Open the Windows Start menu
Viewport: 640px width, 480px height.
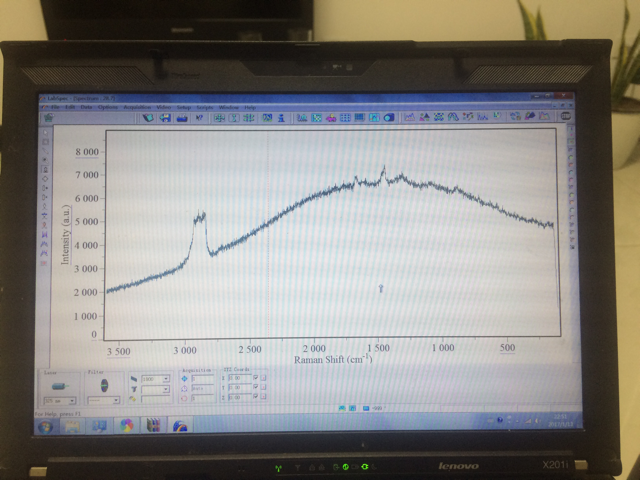(45, 427)
